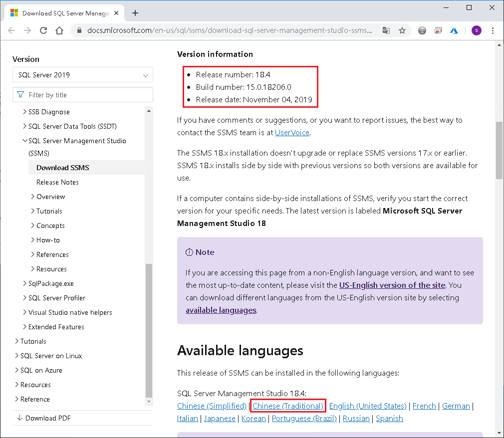Viewport: 504px width, 438px height.
Task: Expand SQL on Azure node
Action: point(16,370)
